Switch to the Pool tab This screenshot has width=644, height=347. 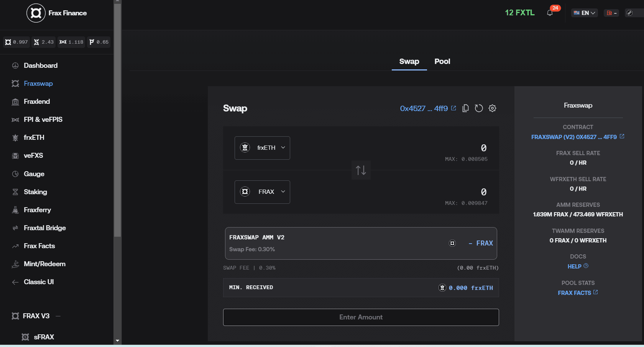(x=442, y=61)
